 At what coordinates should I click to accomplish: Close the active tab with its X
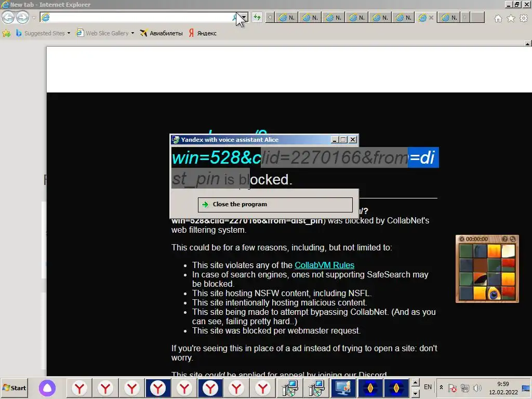[431, 18]
